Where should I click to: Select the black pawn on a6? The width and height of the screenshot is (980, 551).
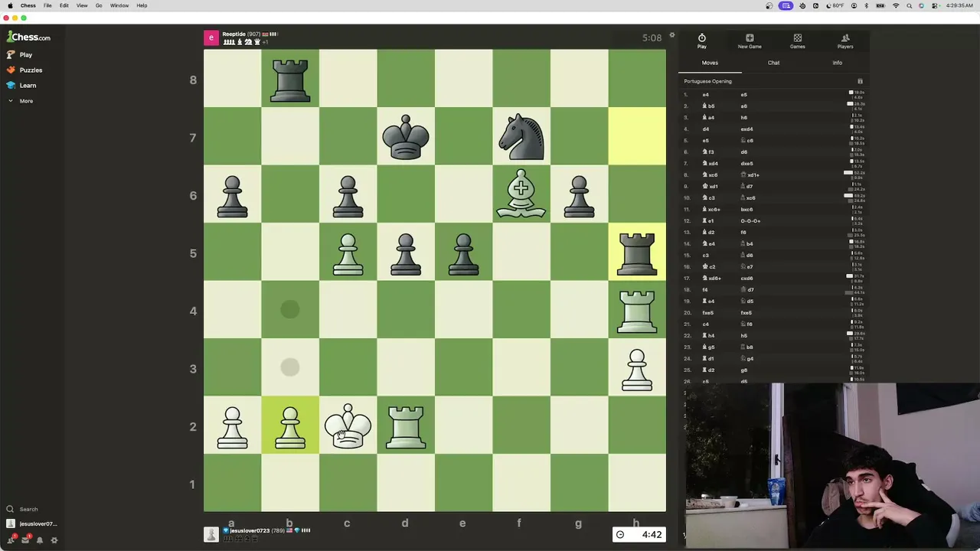tap(232, 195)
